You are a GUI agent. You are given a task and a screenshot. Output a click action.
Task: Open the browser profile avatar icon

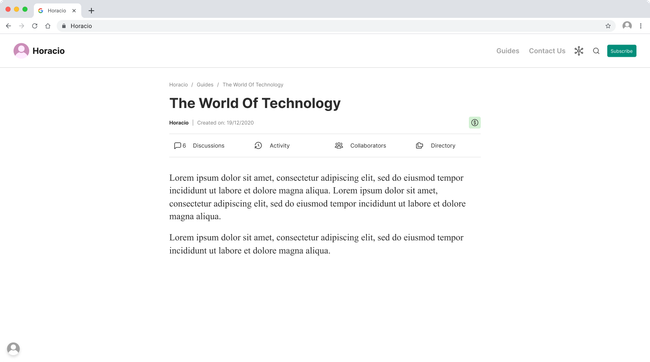[x=627, y=26]
